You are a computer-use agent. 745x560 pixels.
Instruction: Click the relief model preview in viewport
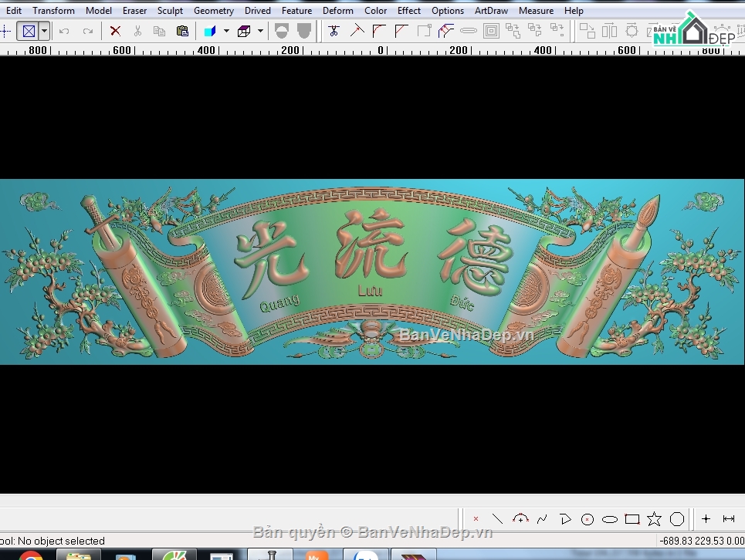[x=372, y=272]
